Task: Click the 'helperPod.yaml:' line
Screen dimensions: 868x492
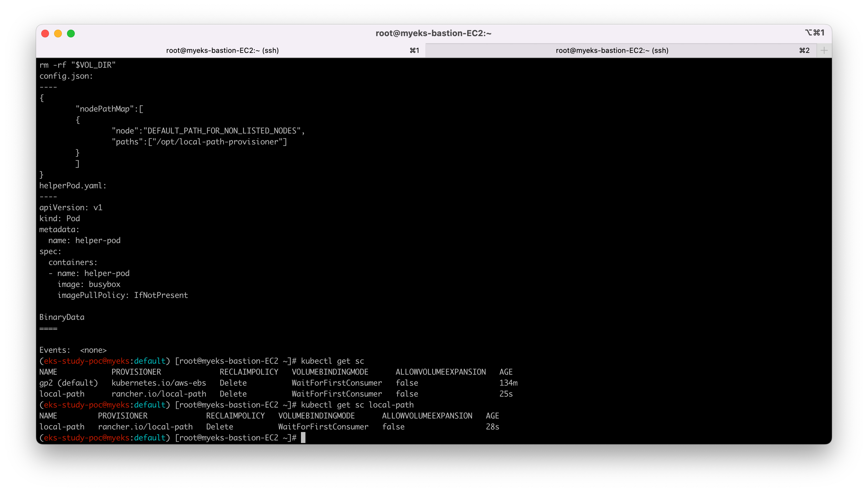Action: [x=73, y=185]
